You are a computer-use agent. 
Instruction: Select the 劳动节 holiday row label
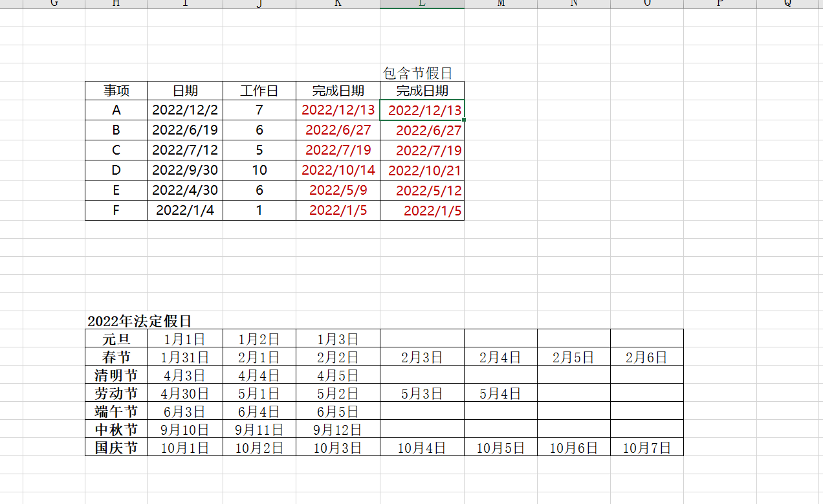click(x=116, y=393)
